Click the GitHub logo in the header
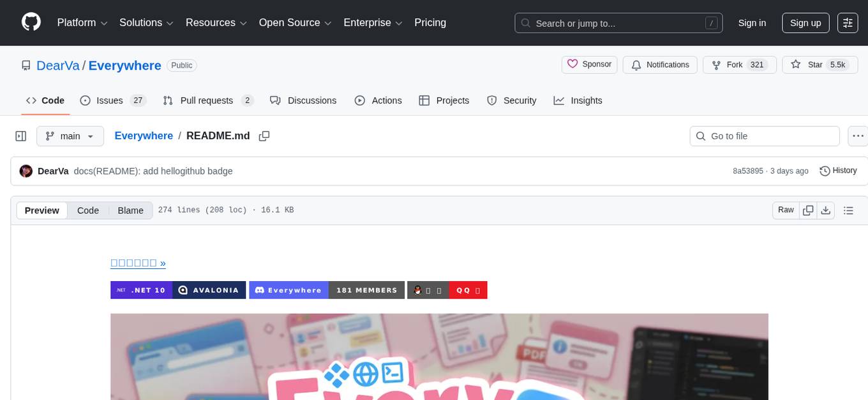 [x=31, y=22]
